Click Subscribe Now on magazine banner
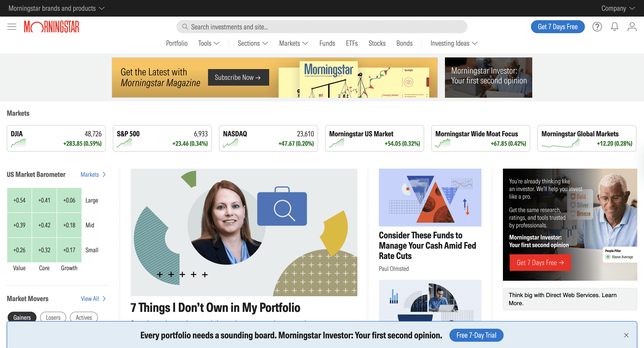This screenshot has height=348, width=644. coord(238,77)
